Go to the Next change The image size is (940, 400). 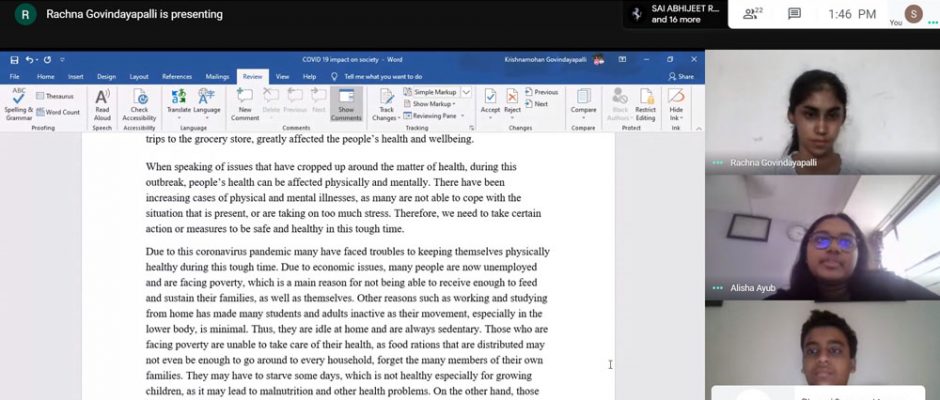pos(537,104)
